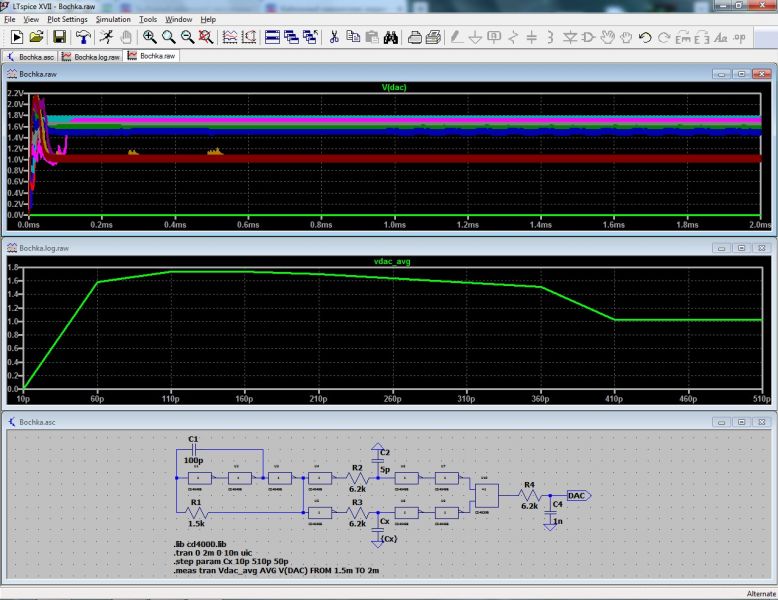778x600 pixels.
Task: Open the Simulation menu
Action: pyautogui.click(x=113, y=19)
